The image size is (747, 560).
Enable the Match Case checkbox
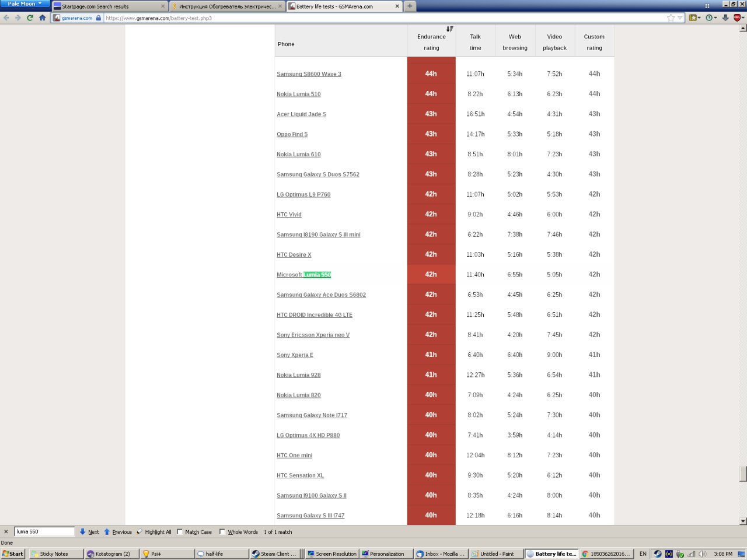(x=180, y=531)
